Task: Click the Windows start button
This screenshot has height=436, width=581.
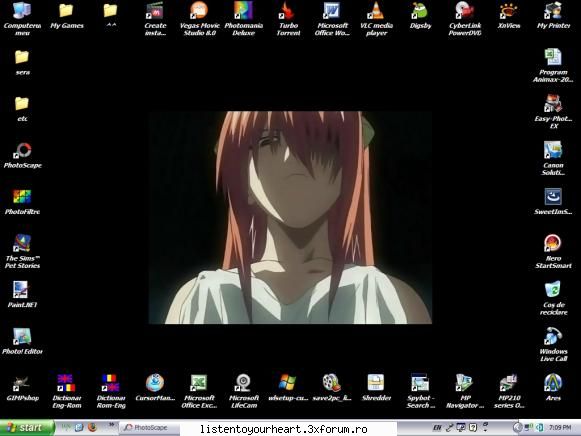Action: [27, 428]
